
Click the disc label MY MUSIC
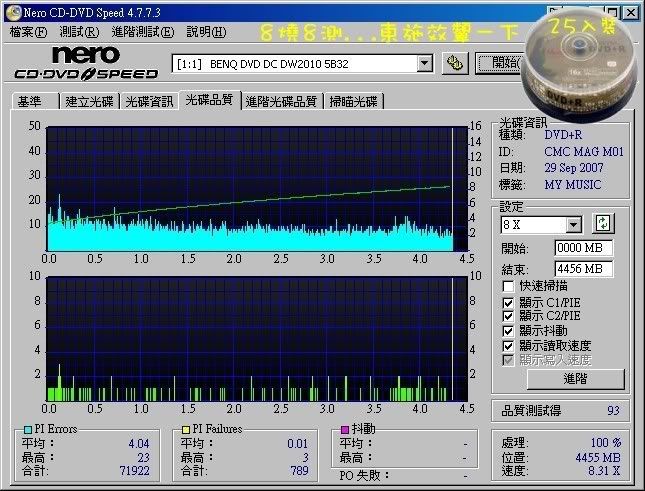pyautogui.click(x=573, y=185)
